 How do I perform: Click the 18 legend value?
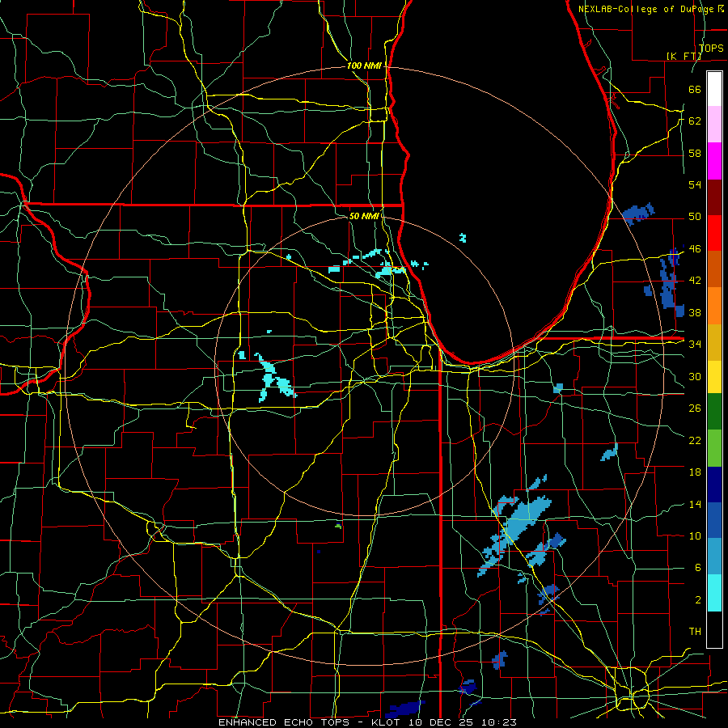pos(695,472)
